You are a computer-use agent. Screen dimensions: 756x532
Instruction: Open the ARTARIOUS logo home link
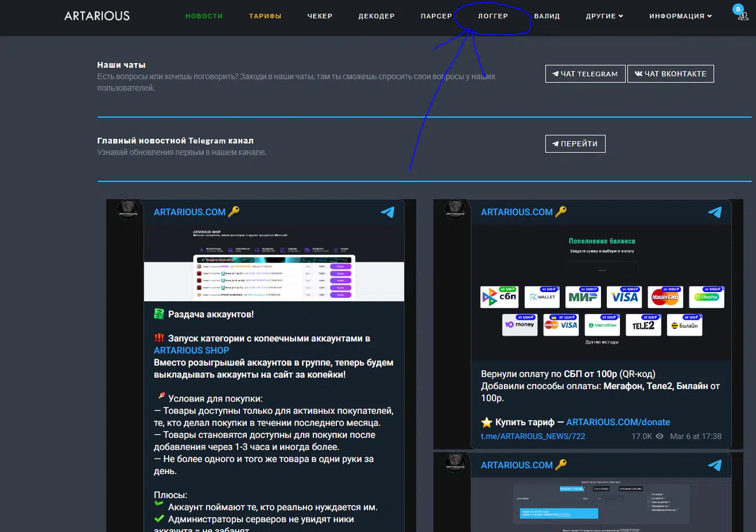(x=97, y=16)
